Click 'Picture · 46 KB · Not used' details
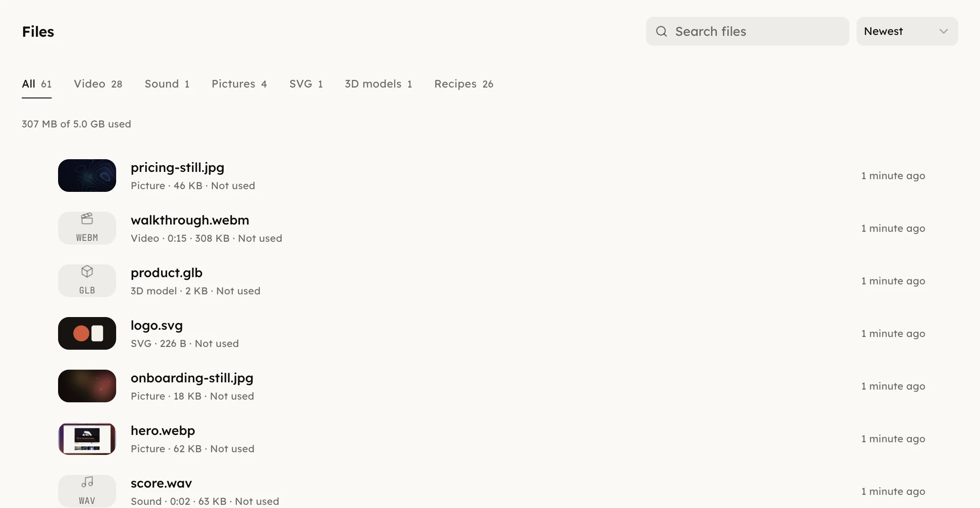This screenshot has height=508, width=980. 193,186
